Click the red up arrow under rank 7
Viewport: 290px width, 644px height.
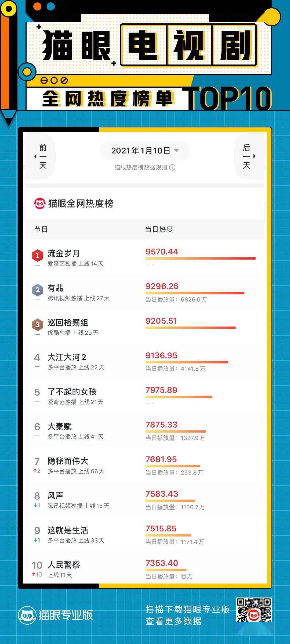(x=35, y=471)
